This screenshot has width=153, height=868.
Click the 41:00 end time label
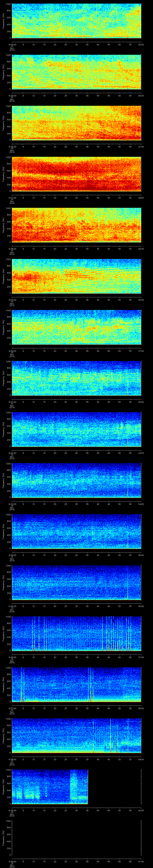click(141, 861)
